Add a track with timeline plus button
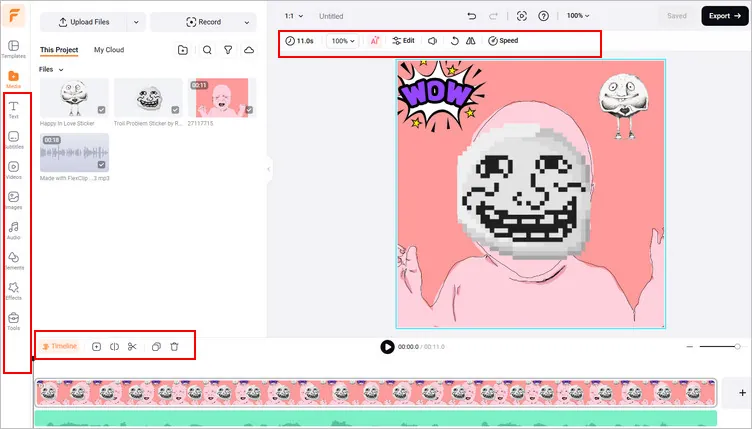The height and width of the screenshot is (429, 752). tap(742, 393)
